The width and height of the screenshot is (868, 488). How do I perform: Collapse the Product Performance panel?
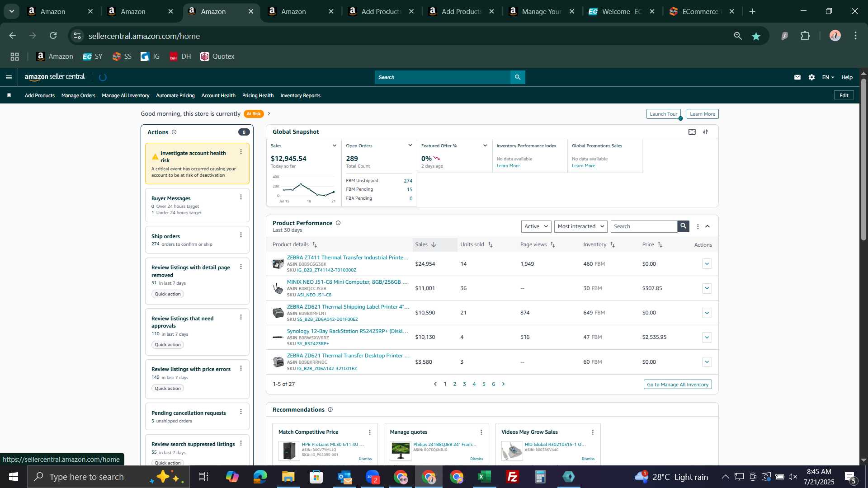[708, 226]
